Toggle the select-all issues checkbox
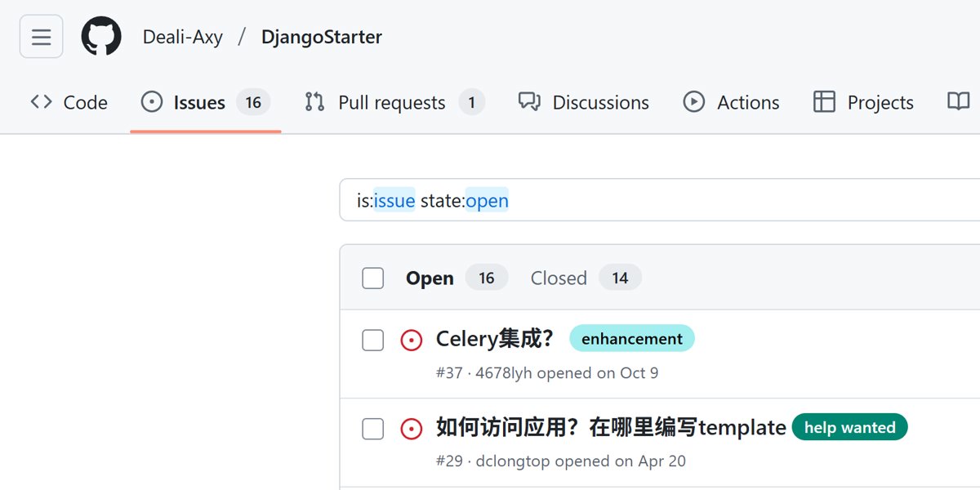 [x=373, y=278]
